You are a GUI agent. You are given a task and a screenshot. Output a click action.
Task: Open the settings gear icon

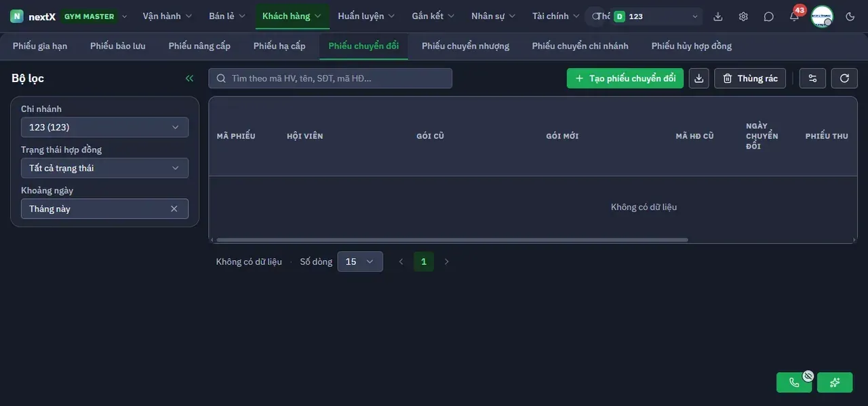pyautogui.click(x=743, y=16)
